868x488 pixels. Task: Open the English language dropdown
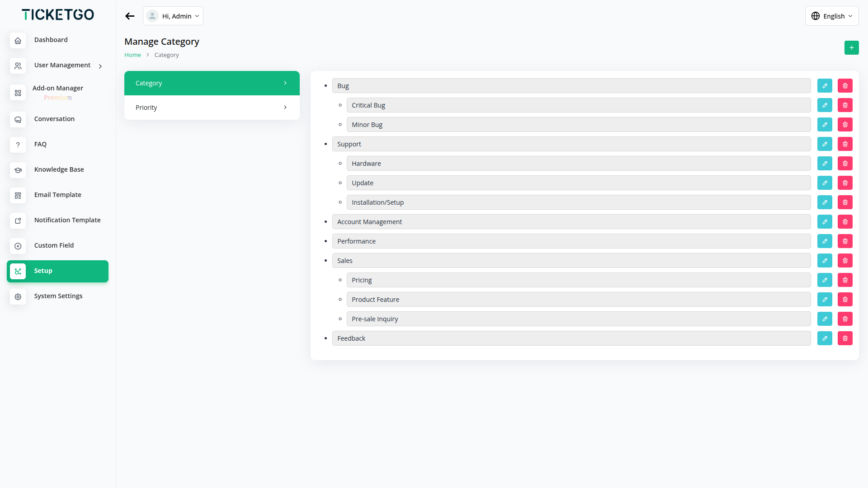coord(831,16)
